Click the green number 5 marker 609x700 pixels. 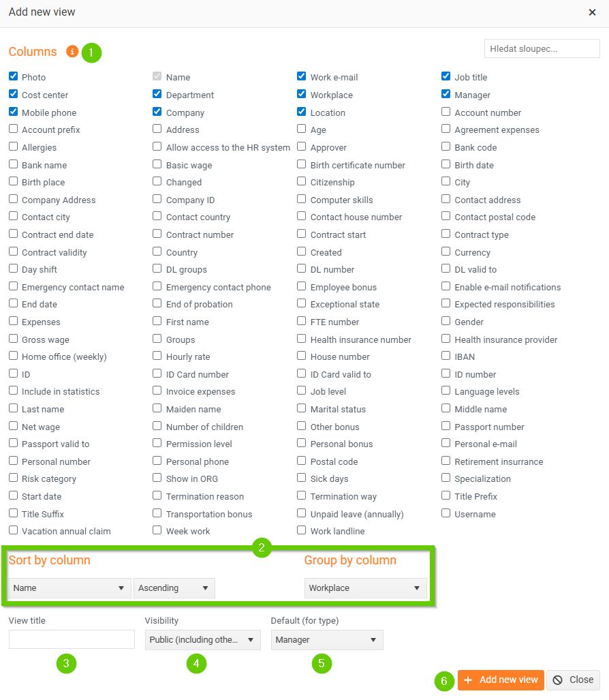[x=322, y=663]
